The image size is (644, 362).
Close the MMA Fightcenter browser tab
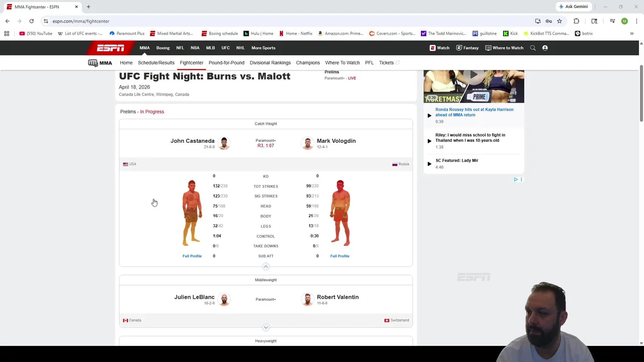[x=76, y=7]
